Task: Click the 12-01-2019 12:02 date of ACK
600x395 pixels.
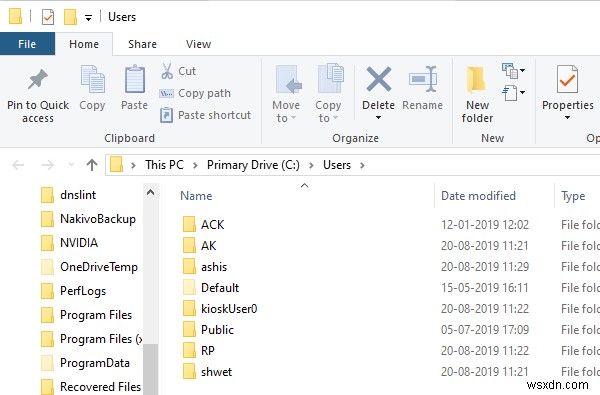Action: [x=485, y=224]
